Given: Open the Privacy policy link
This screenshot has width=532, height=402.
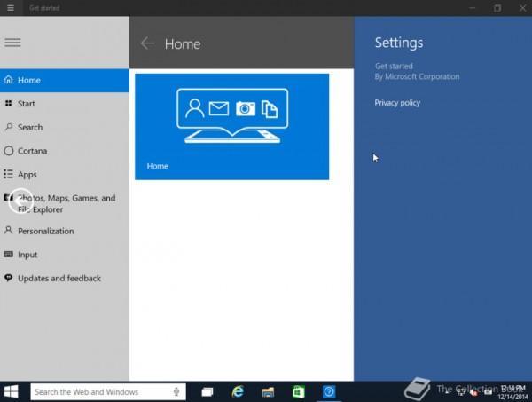Looking at the screenshot, I should click(x=397, y=103).
